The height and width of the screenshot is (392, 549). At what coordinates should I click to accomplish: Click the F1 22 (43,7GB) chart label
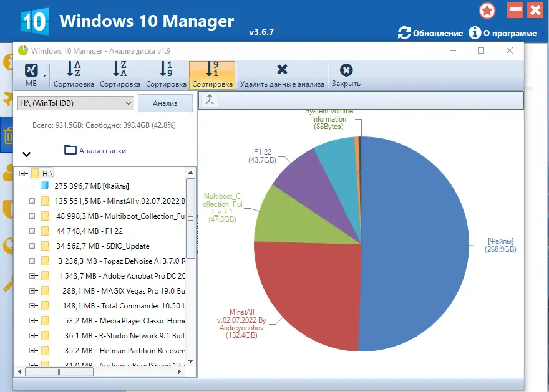[x=262, y=156]
